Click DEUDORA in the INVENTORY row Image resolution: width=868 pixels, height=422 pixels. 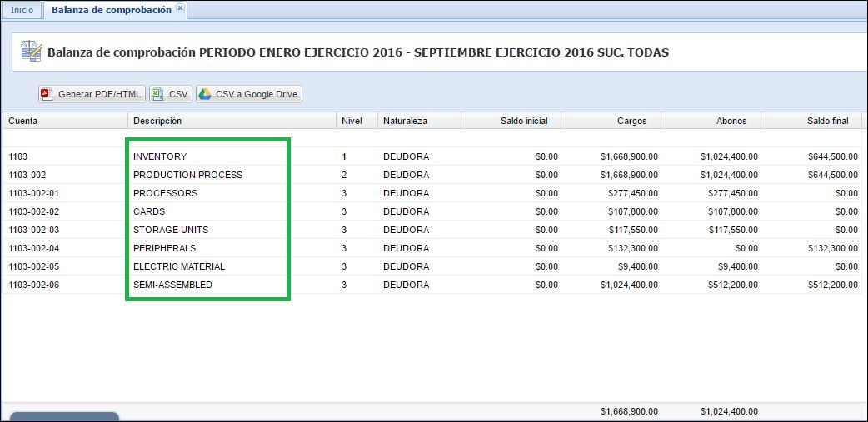tap(406, 156)
